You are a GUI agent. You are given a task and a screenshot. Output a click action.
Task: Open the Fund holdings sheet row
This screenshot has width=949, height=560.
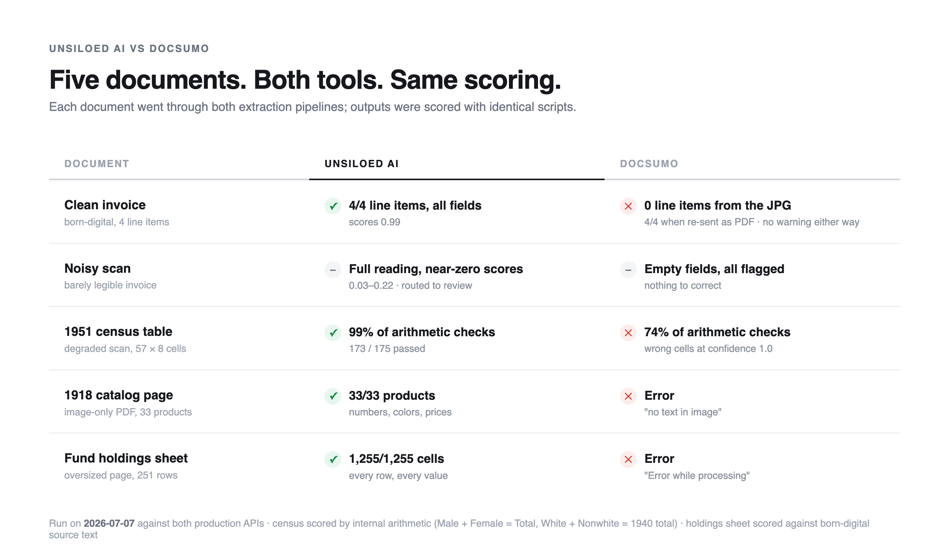(475, 465)
